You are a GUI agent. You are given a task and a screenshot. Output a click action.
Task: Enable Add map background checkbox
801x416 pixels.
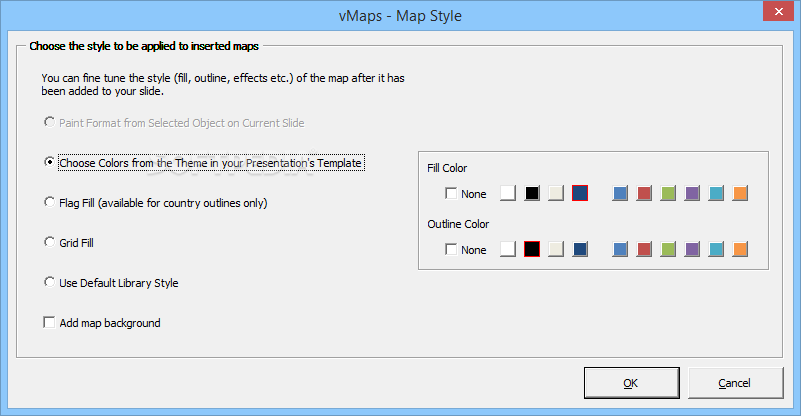[x=49, y=322]
